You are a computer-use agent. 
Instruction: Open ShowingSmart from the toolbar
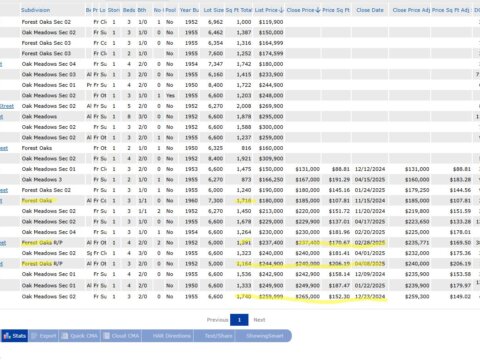[x=263, y=336]
